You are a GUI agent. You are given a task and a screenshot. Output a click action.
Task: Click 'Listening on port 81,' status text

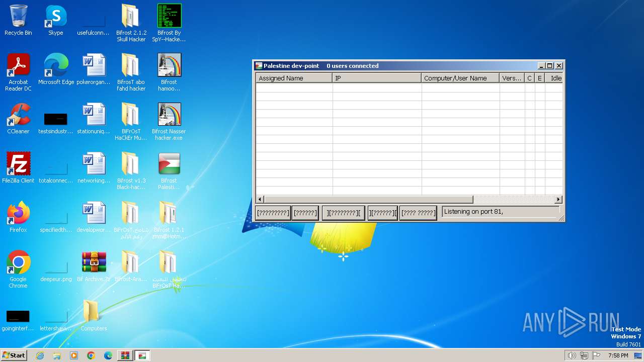[473, 212]
